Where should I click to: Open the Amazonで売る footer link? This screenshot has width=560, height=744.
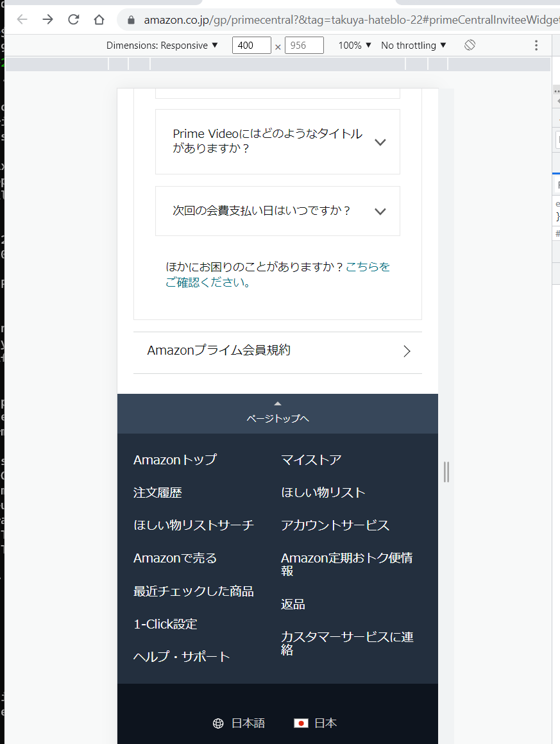tap(175, 558)
